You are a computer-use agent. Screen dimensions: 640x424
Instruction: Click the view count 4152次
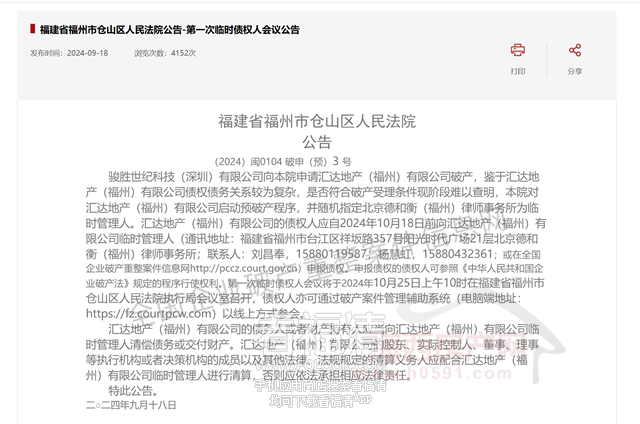[x=183, y=53]
